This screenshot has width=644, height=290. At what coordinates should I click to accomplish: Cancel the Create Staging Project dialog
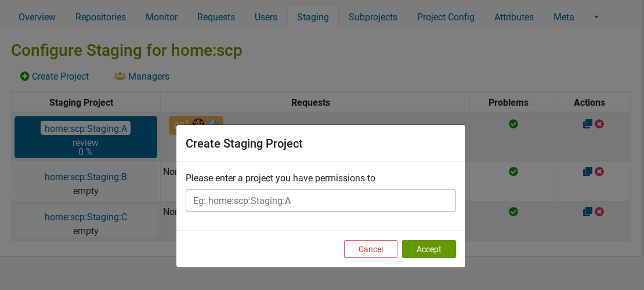(x=371, y=249)
